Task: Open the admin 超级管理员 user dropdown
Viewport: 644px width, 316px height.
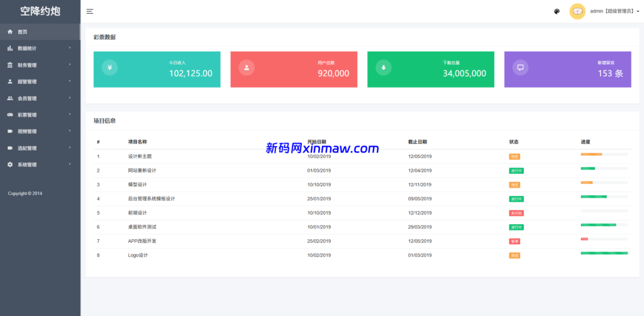Action: (x=614, y=11)
